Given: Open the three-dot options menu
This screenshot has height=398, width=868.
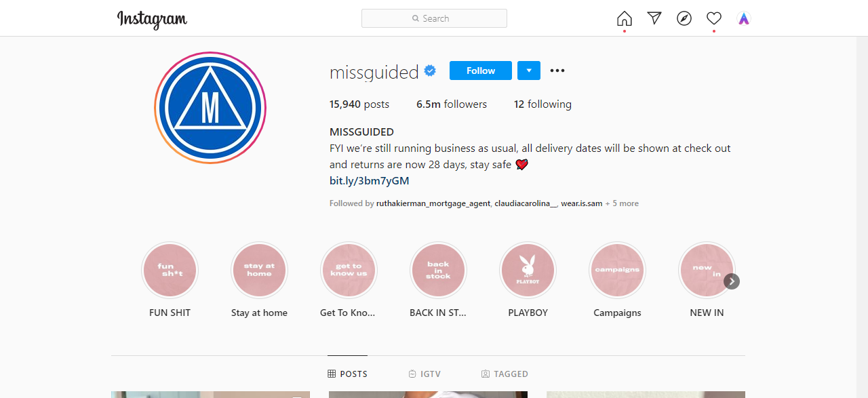Looking at the screenshot, I should [x=557, y=71].
